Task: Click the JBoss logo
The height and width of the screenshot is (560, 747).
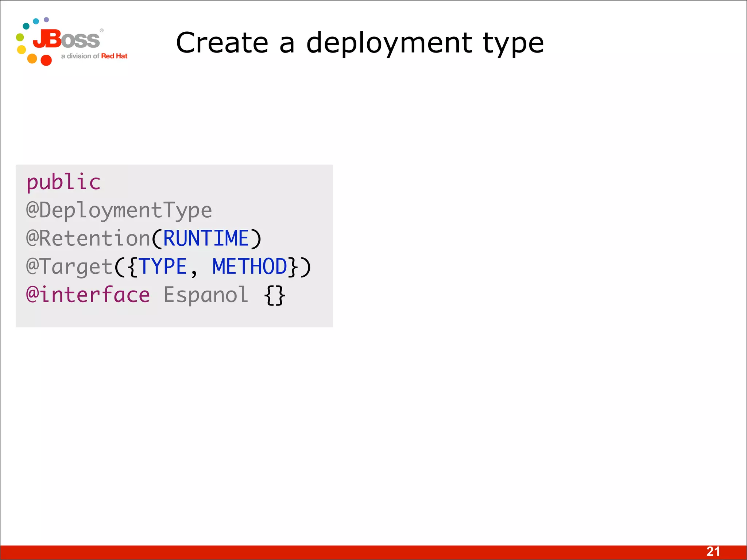Action: 66,39
